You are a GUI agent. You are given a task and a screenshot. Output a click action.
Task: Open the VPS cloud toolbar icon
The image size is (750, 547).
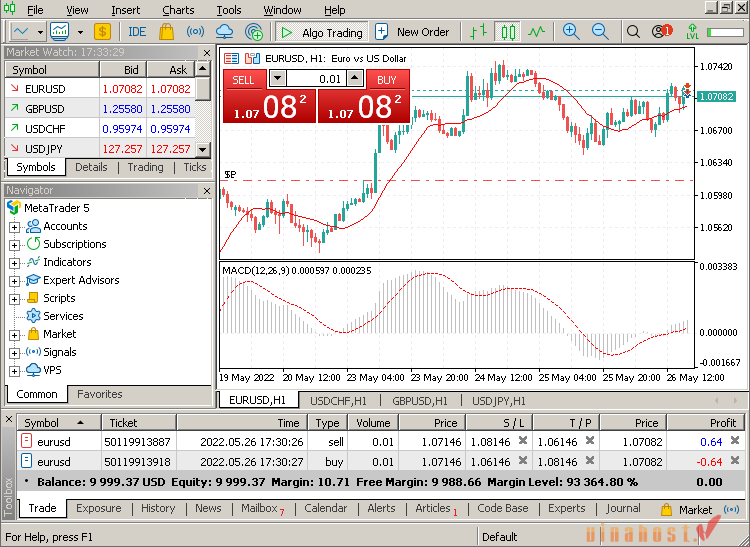tap(224, 32)
